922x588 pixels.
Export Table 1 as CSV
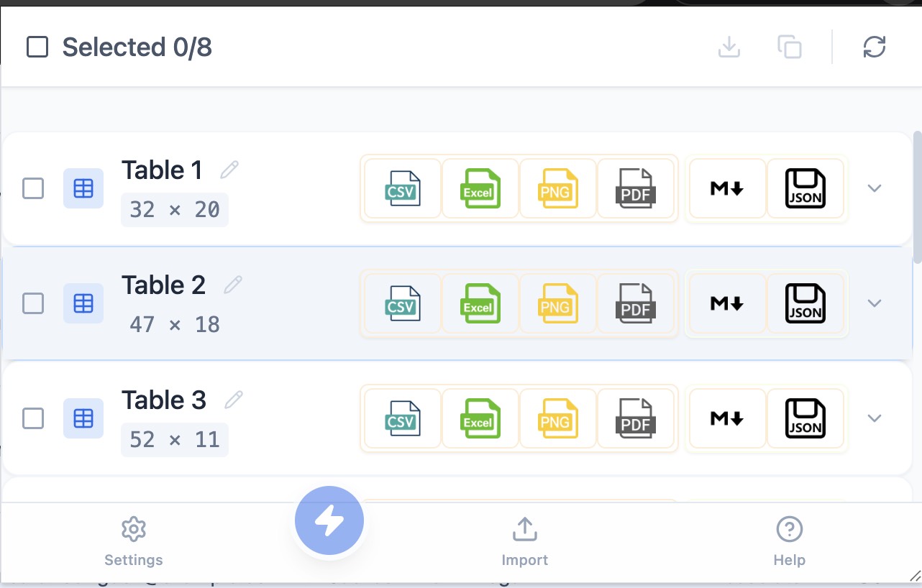point(401,188)
